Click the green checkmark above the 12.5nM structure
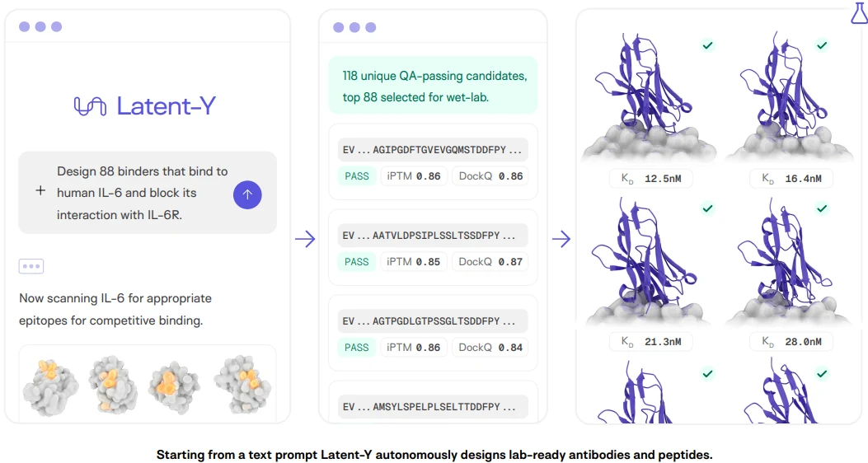Image resolution: width=868 pixels, height=463 pixels. click(x=707, y=45)
